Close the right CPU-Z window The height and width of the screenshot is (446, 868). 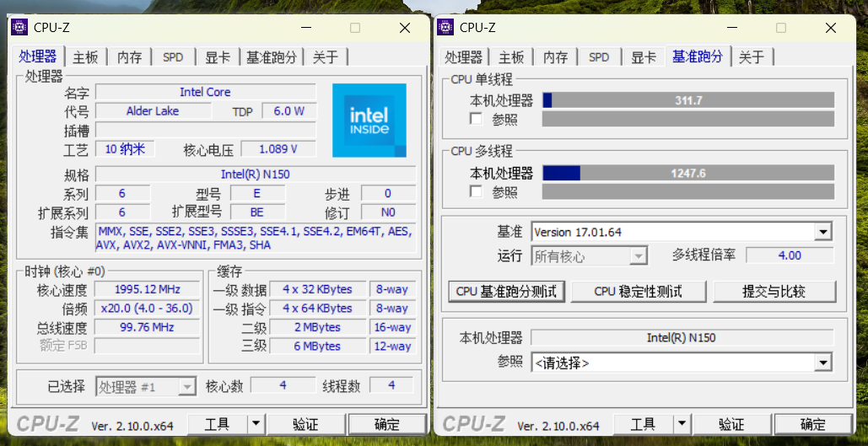[830, 28]
